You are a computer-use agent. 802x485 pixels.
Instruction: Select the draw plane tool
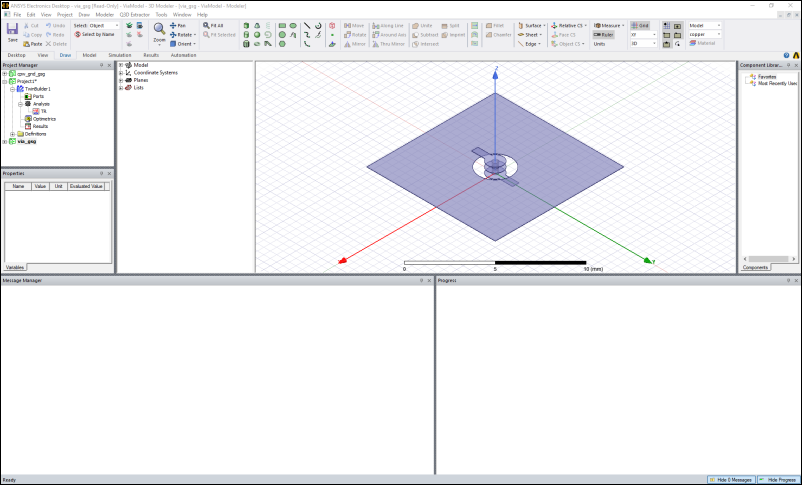tap(332, 44)
